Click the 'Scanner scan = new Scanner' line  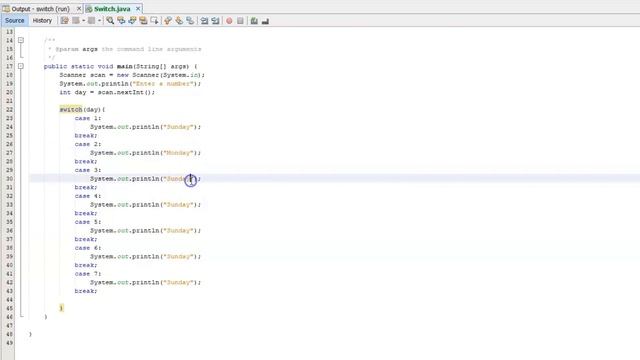coord(132,75)
